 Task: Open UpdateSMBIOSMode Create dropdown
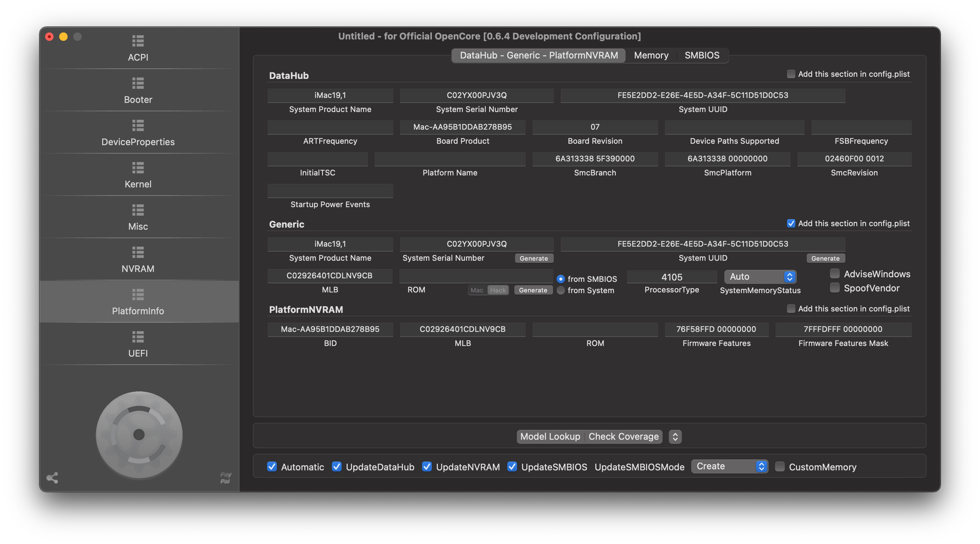pos(729,466)
